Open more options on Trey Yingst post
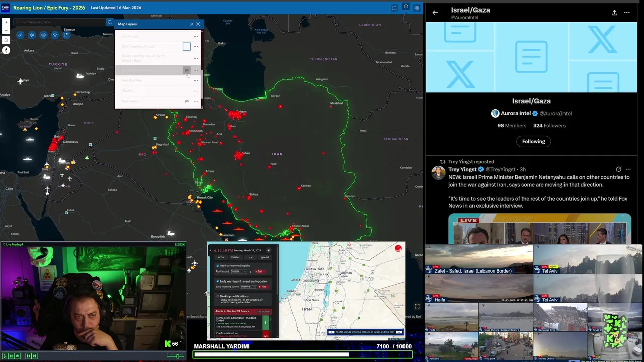The height and width of the screenshot is (362, 644). click(x=628, y=169)
